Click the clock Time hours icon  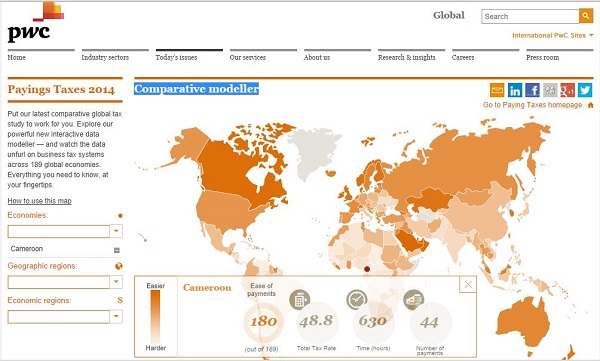pos(357,299)
